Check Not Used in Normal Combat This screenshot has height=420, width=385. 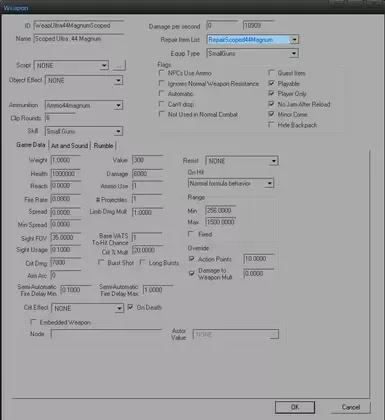pyautogui.click(x=162, y=114)
